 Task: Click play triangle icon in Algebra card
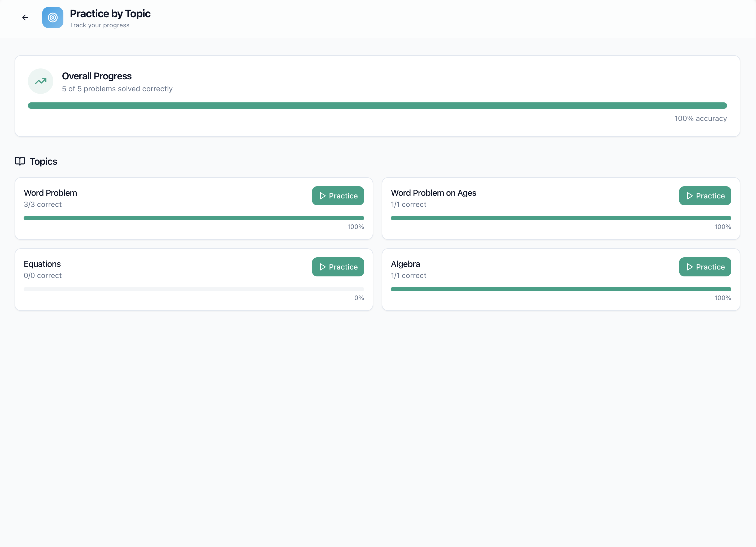tap(690, 267)
